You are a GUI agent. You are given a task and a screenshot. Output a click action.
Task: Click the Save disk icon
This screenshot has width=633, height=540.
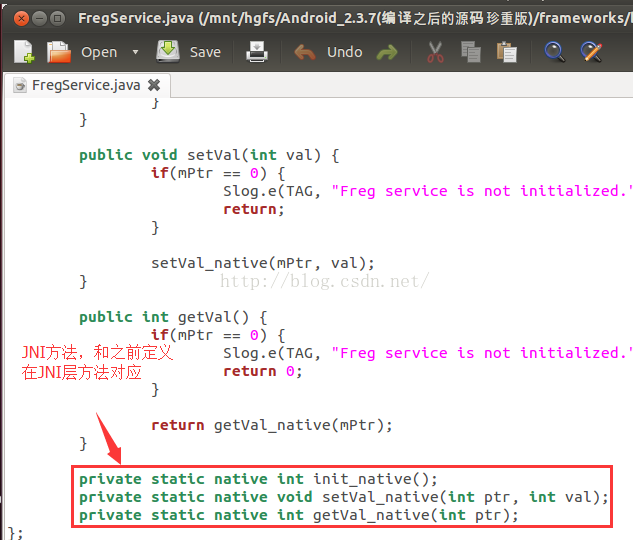[x=168, y=51]
